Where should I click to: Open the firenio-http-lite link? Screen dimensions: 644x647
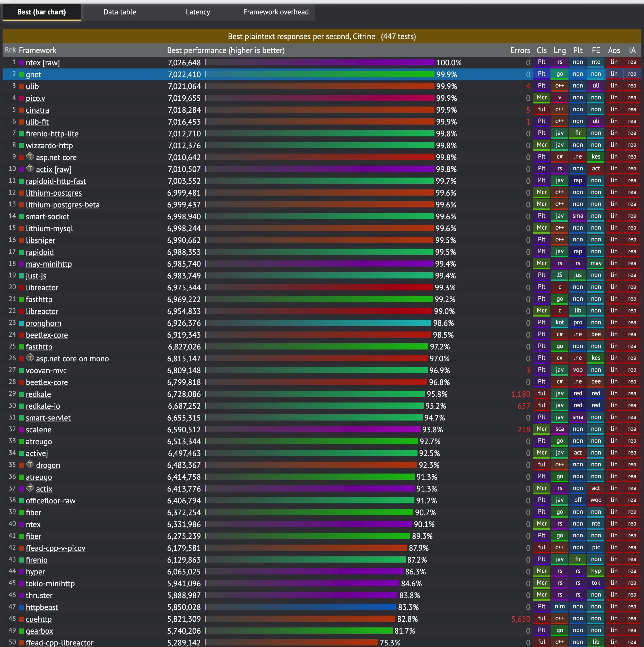52,134
